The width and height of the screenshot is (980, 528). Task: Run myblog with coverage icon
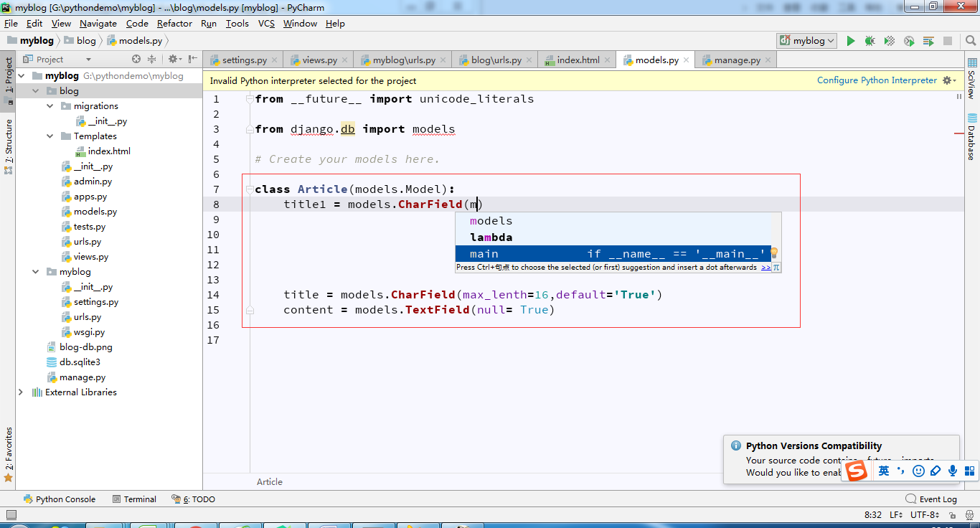click(x=890, y=41)
